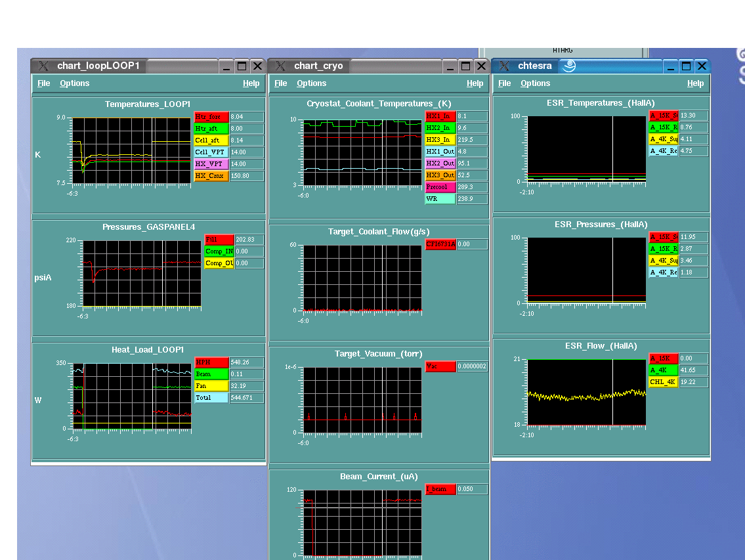This screenshot has height=560, width=745.
Task: Select HX2_Out cryostat legend label
Action: [x=440, y=163]
